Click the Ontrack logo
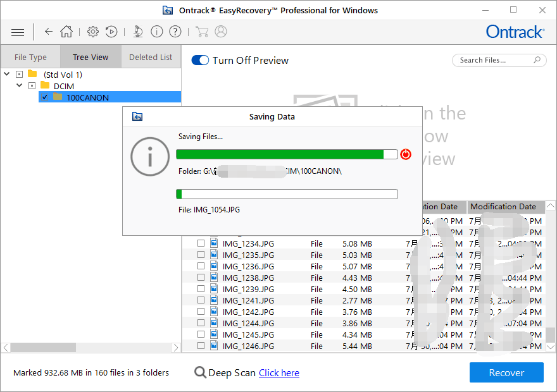This screenshot has width=557, height=392. [515, 32]
